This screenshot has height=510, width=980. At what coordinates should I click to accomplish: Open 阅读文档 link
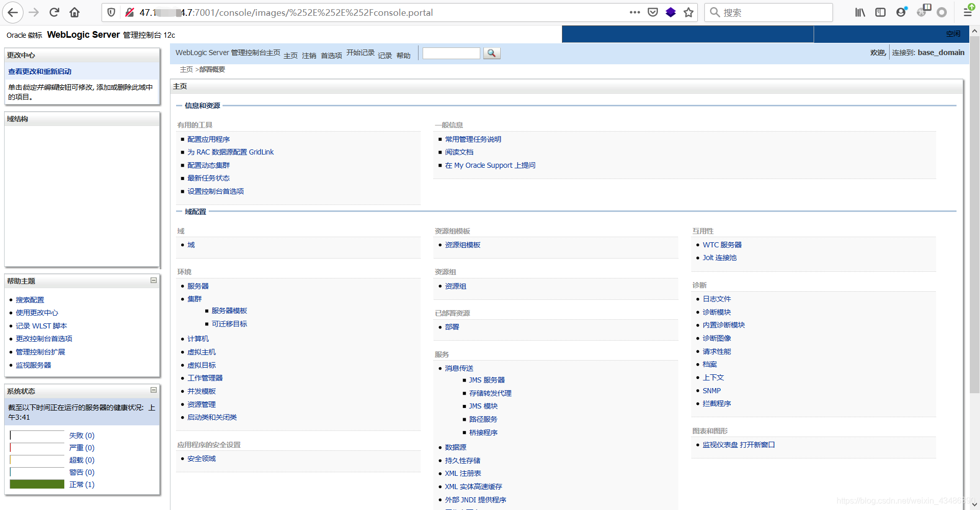click(459, 152)
